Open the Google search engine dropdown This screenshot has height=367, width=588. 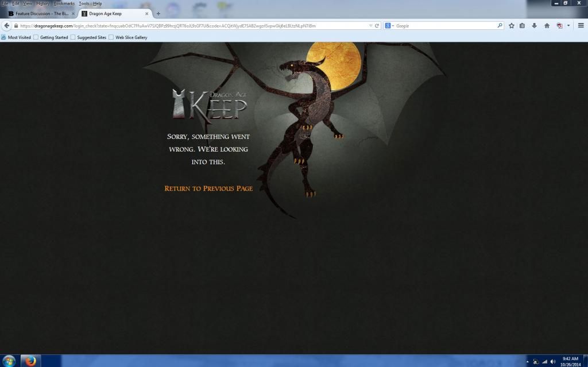pyautogui.click(x=390, y=25)
